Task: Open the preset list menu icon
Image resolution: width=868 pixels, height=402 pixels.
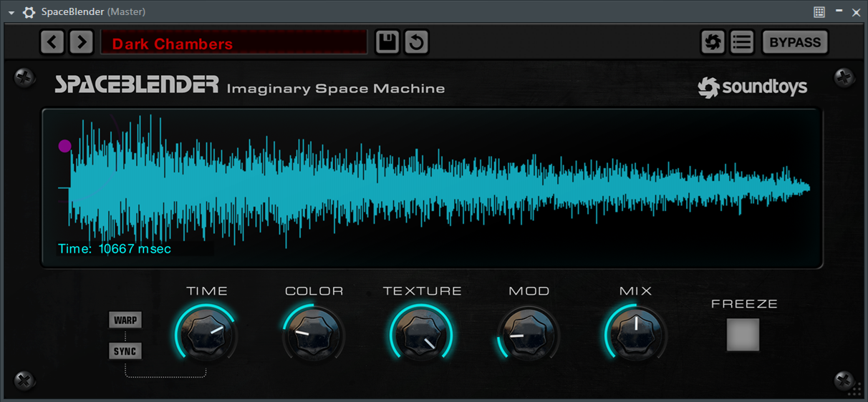Action: (742, 42)
